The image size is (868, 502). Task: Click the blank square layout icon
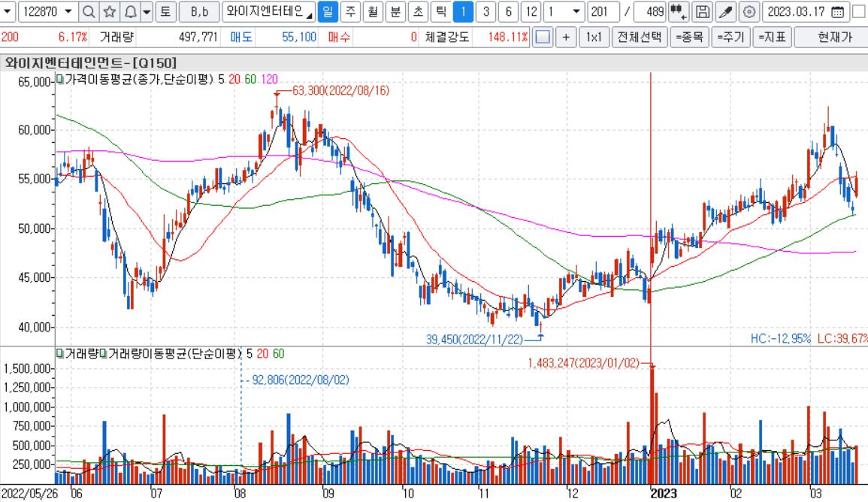[x=543, y=37]
